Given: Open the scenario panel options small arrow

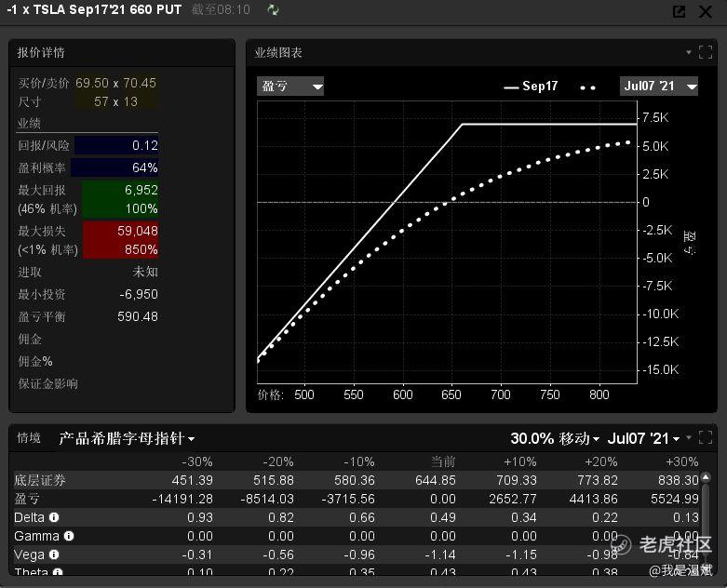Looking at the screenshot, I should pyautogui.click(x=689, y=437).
